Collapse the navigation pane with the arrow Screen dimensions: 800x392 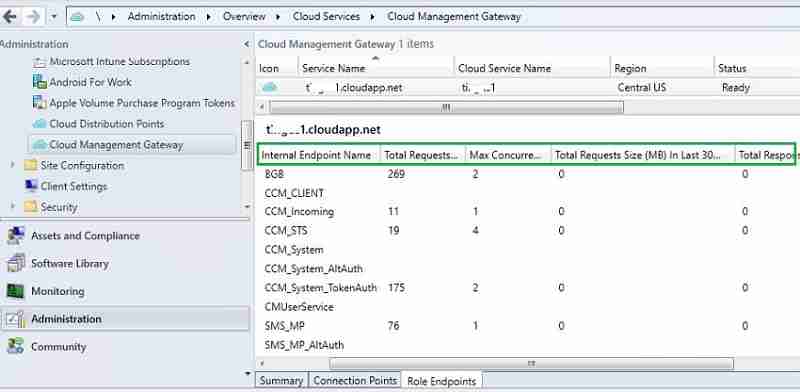tap(247, 44)
